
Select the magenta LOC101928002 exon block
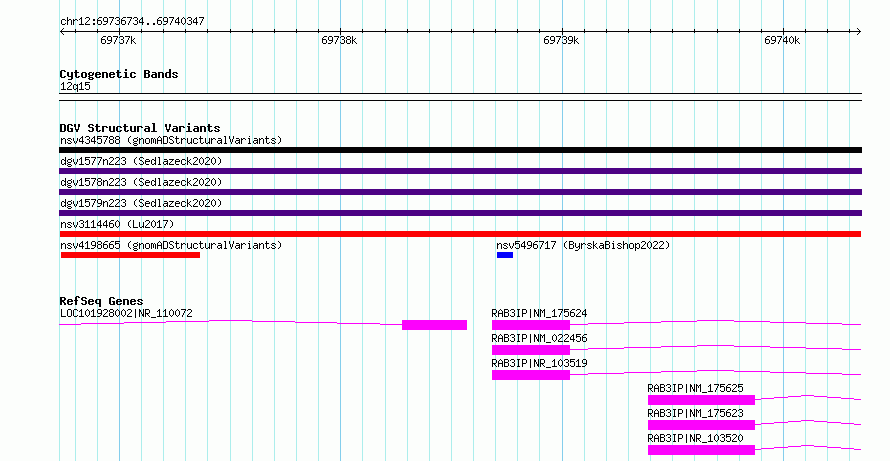coord(434,325)
